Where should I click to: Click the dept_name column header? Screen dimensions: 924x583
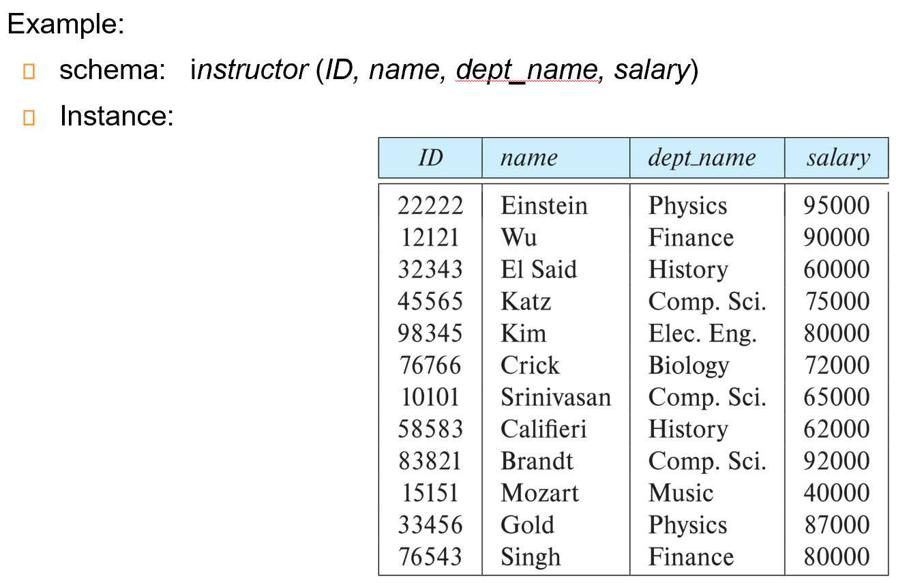coord(701,158)
